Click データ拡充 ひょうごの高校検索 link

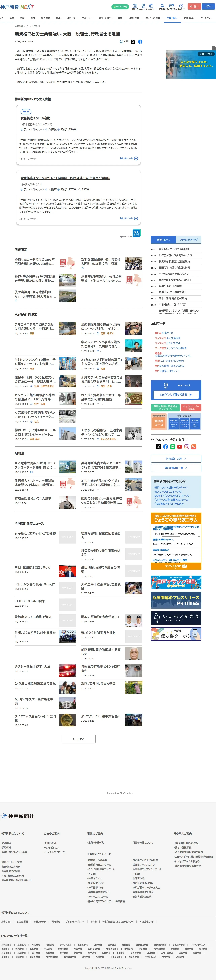click(171, 348)
